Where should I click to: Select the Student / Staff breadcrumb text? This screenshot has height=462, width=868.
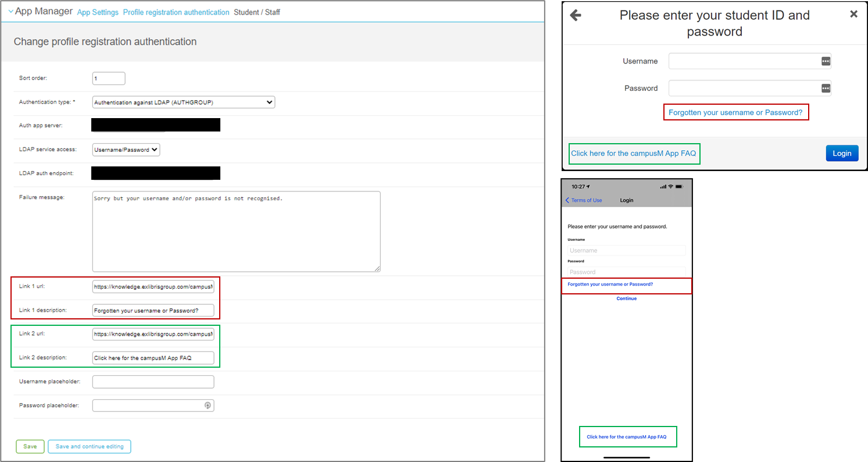click(x=257, y=12)
